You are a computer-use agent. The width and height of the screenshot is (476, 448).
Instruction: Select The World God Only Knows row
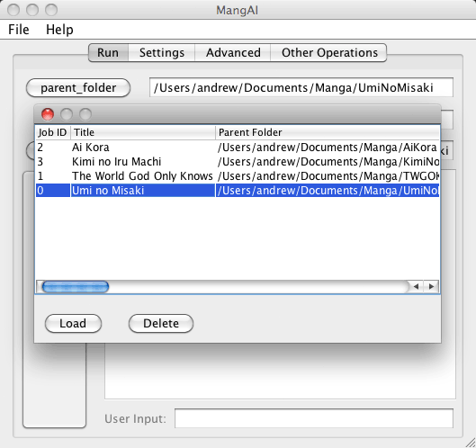pyautogui.click(x=238, y=176)
